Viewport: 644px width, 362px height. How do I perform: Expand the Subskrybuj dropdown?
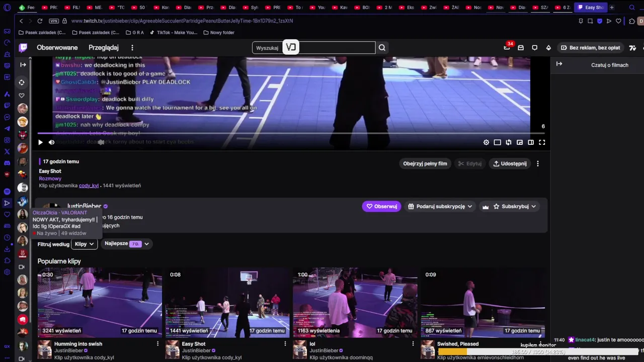pyautogui.click(x=514, y=206)
